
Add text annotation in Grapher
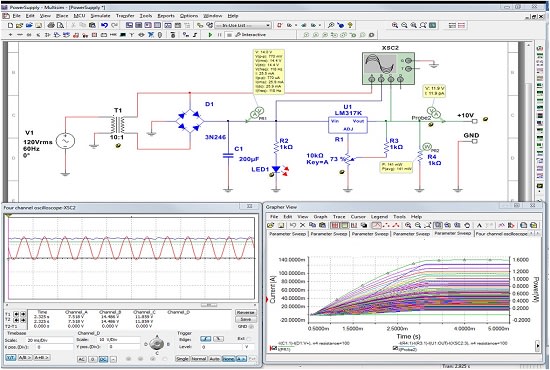pos(479,225)
